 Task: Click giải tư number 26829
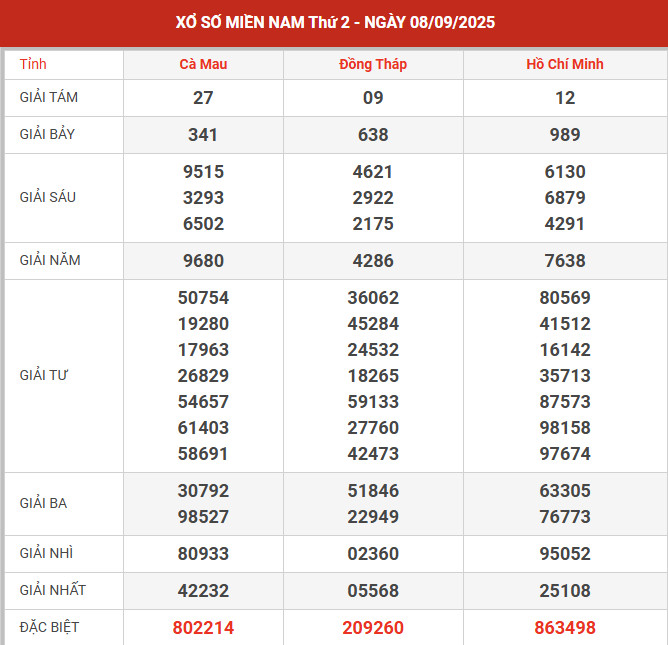click(x=203, y=376)
